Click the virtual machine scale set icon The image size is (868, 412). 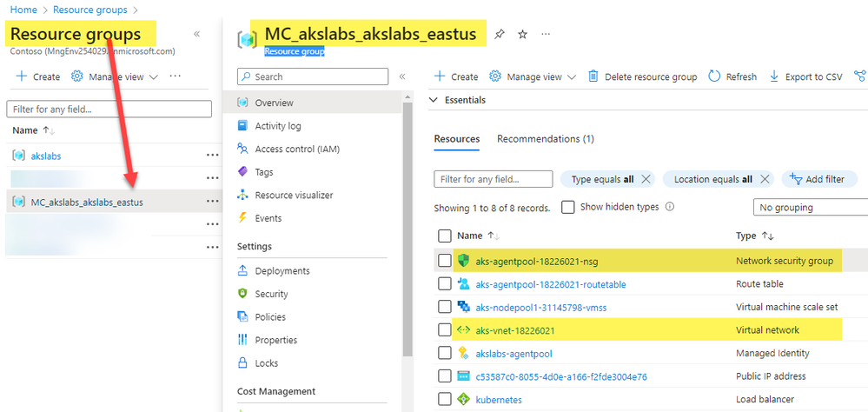(463, 307)
